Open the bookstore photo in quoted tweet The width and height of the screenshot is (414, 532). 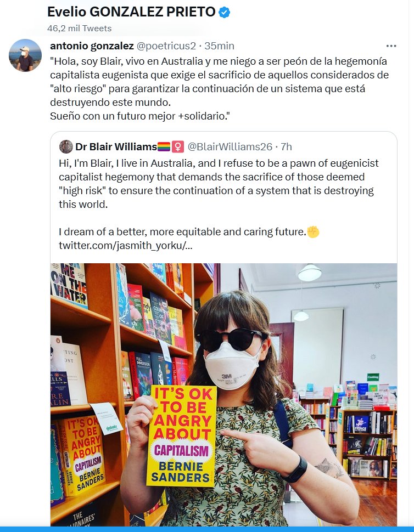click(x=223, y=394)
